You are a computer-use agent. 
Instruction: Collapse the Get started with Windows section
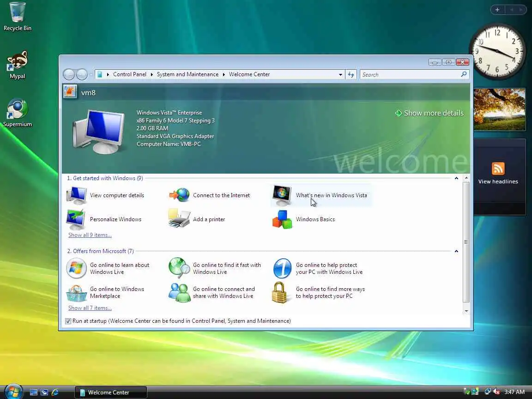456,178
